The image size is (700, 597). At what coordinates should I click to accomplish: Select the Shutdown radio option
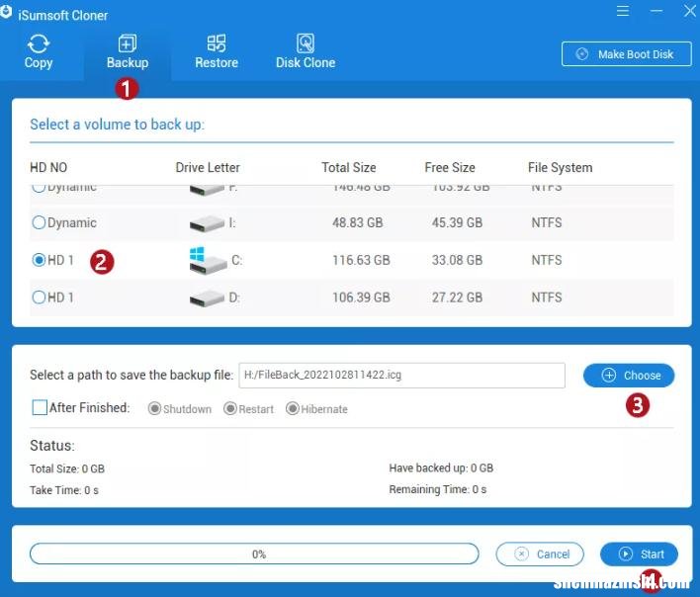pyautogui.click(x=154, y=409)
